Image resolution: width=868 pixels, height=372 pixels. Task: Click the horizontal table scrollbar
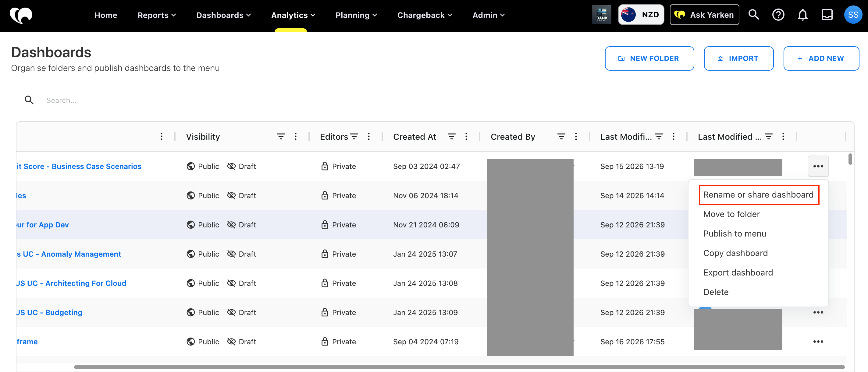(x=459, y=367)
